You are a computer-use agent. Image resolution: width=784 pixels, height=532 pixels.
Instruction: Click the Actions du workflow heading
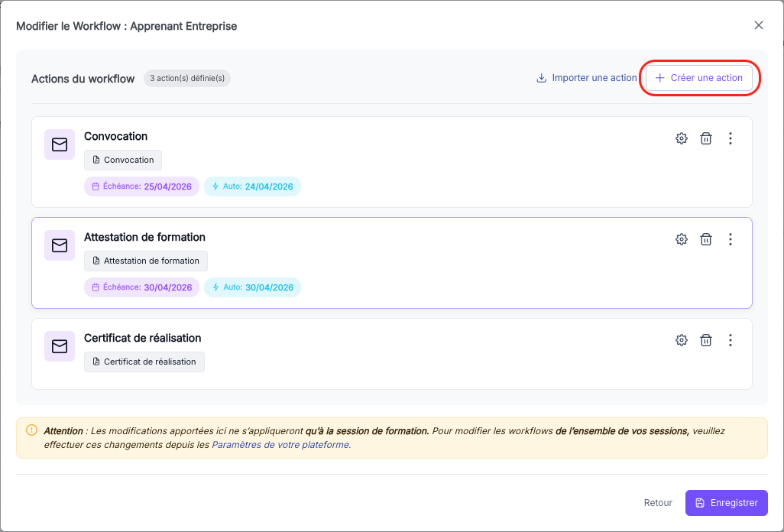point(83,79)
